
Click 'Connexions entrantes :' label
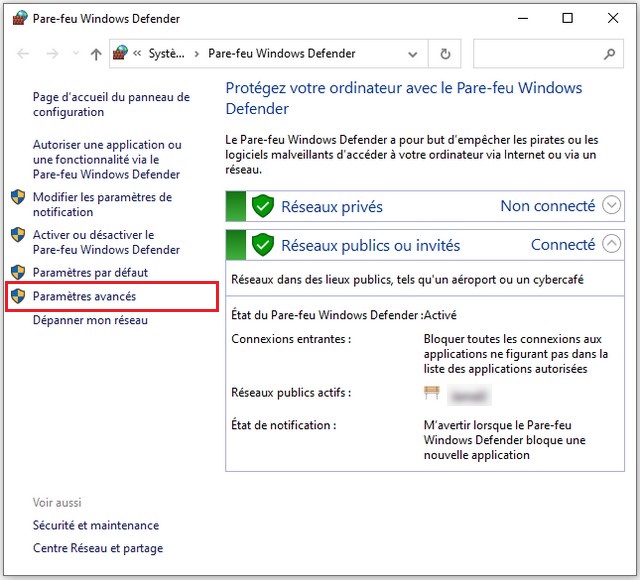(x=291, y=339)
